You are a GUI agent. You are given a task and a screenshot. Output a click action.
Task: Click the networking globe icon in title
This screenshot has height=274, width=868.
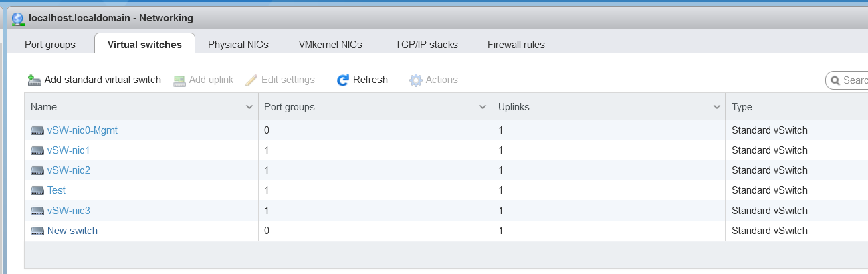[19, 19]
